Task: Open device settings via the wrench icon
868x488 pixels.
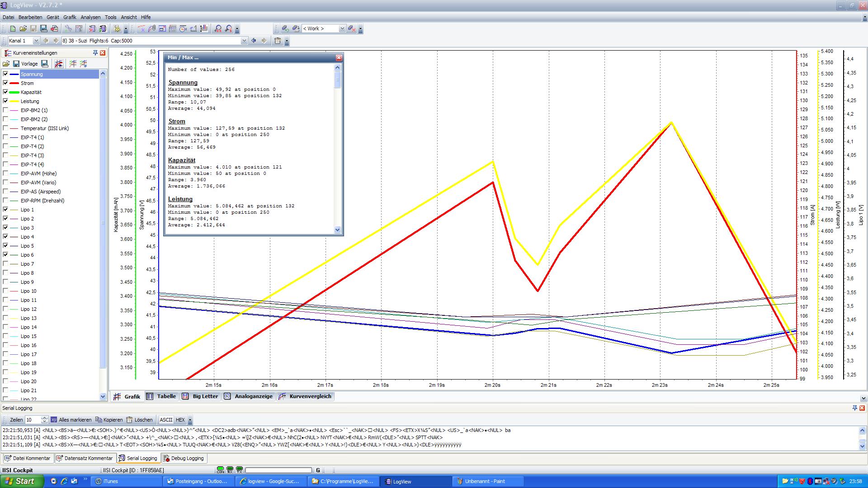Action: pos(68,29)
